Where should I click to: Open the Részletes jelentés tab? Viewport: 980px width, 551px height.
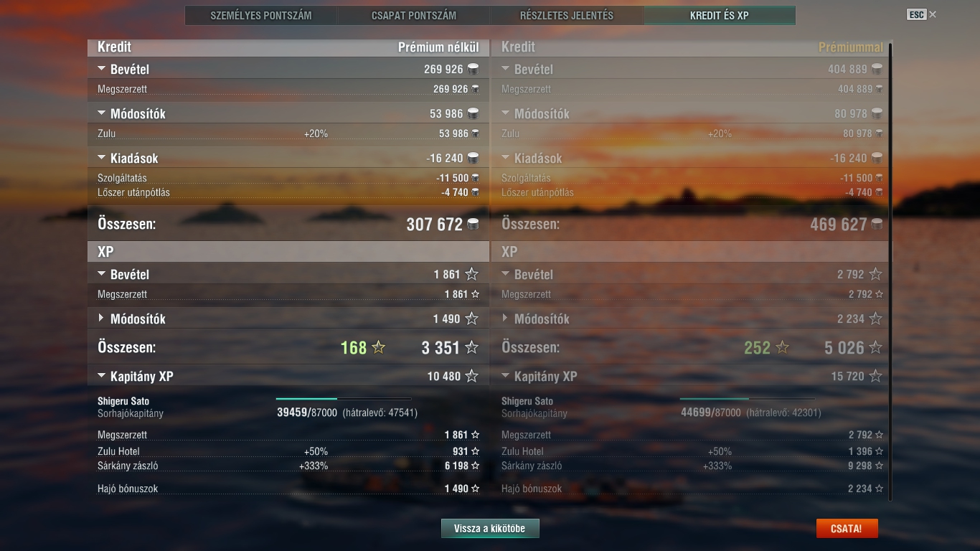(x=567, y=15)
